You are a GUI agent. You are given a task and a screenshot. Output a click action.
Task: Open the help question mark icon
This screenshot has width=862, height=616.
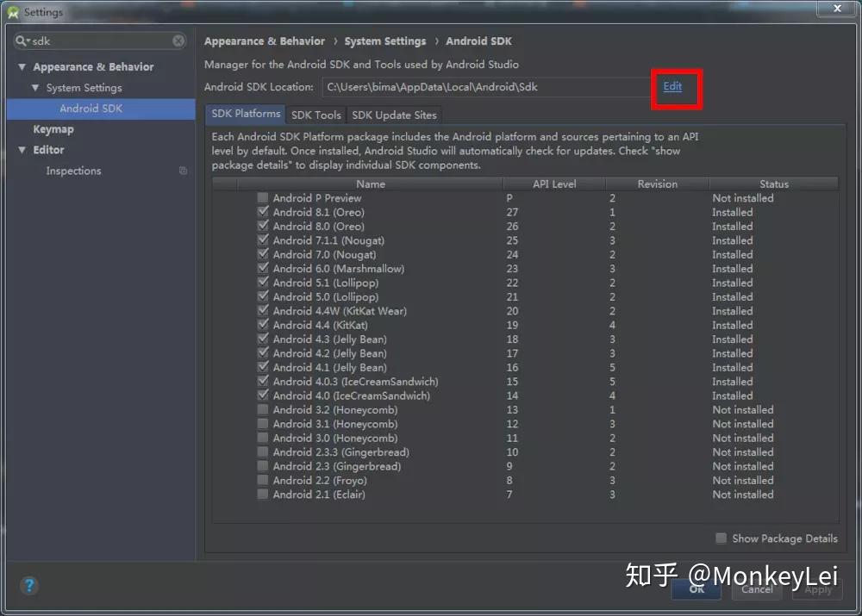[29, 586]
